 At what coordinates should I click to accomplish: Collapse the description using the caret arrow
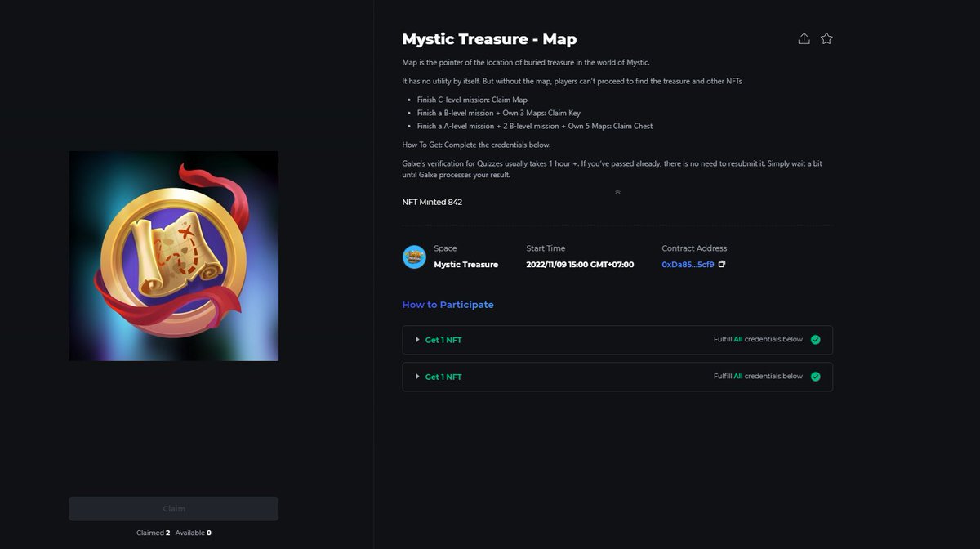coord(617,193)
